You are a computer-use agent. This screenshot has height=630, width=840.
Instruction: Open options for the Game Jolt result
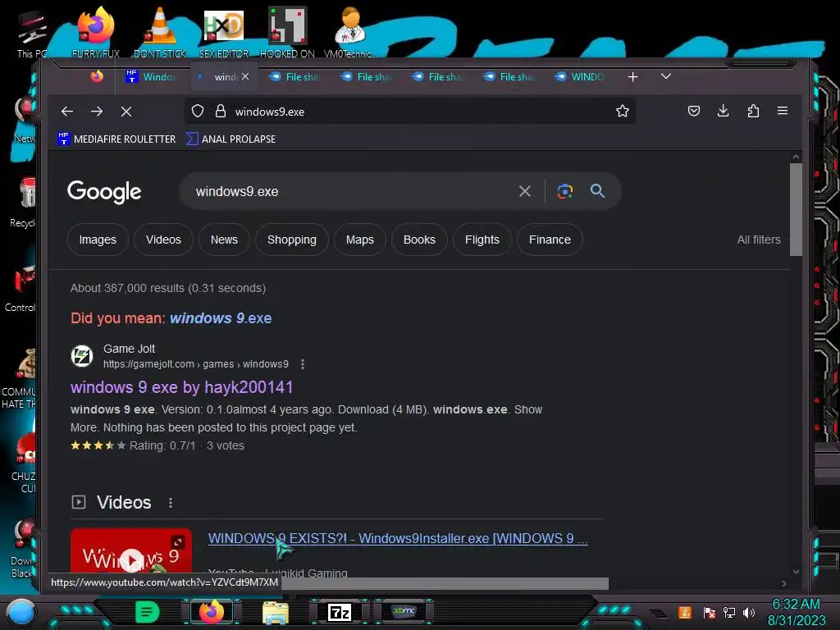[x=303, y=364]
